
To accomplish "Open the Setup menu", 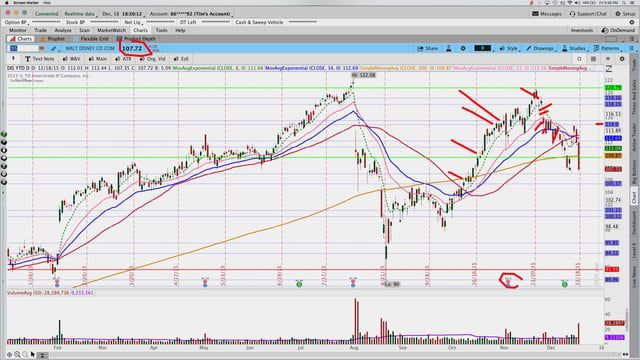I will 625,13.
